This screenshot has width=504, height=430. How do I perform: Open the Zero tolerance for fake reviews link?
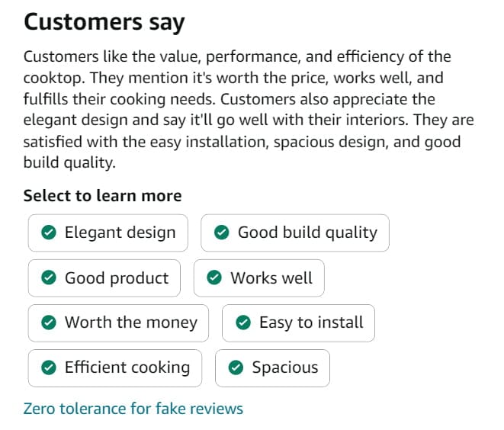pos(133,409)
